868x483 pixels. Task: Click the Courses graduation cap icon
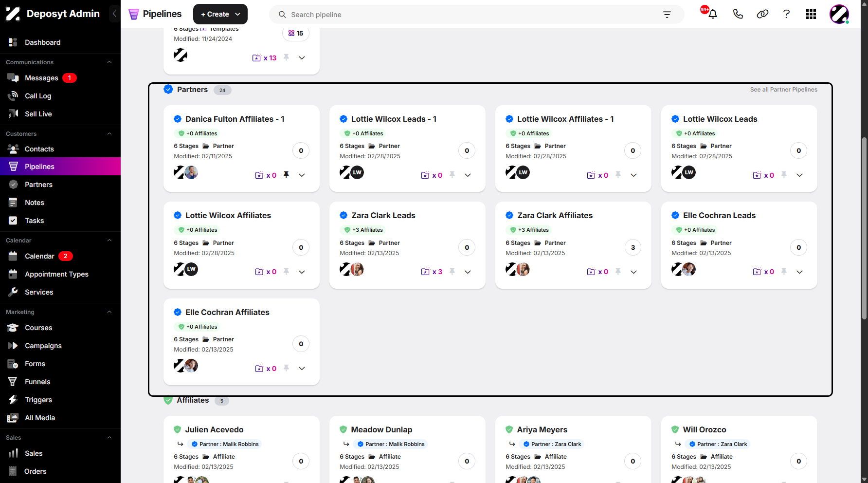(x=13, y=328)
